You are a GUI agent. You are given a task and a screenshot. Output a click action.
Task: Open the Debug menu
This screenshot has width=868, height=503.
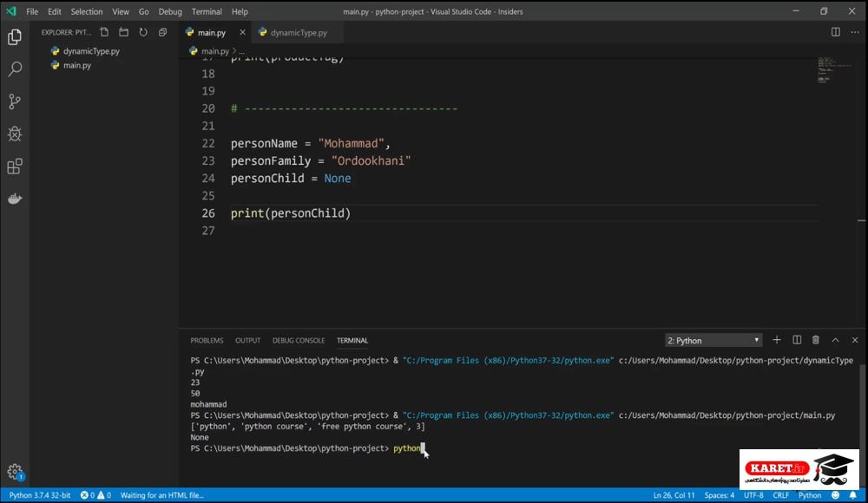click(170, 11)
